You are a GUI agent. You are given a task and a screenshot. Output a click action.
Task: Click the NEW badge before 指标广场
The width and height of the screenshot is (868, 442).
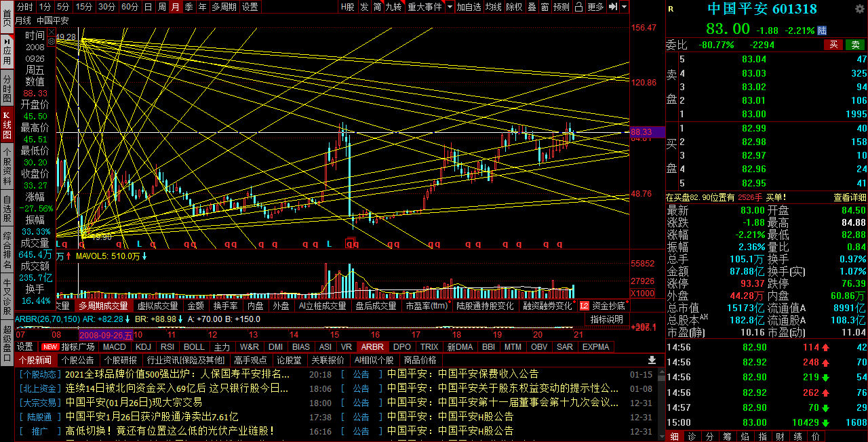click(x=50, y=346)
